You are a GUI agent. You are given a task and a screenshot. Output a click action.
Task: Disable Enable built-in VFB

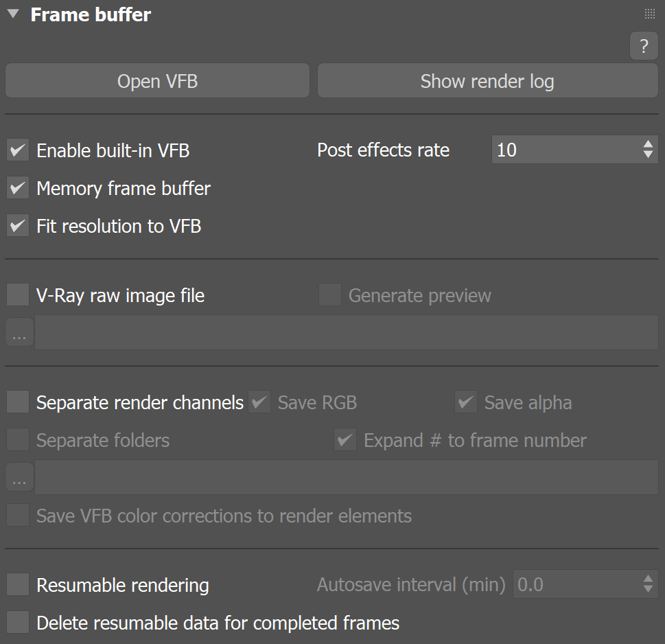[17, 150]
